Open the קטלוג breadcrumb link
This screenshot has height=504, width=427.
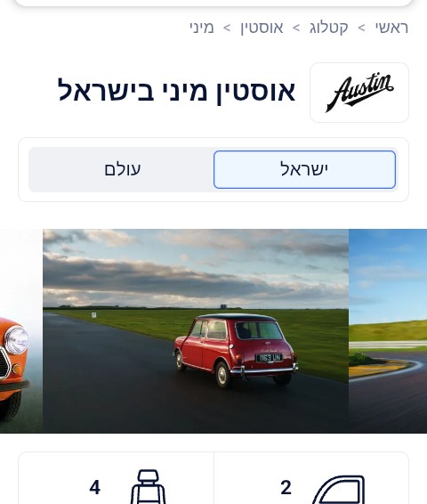point(329,28)
